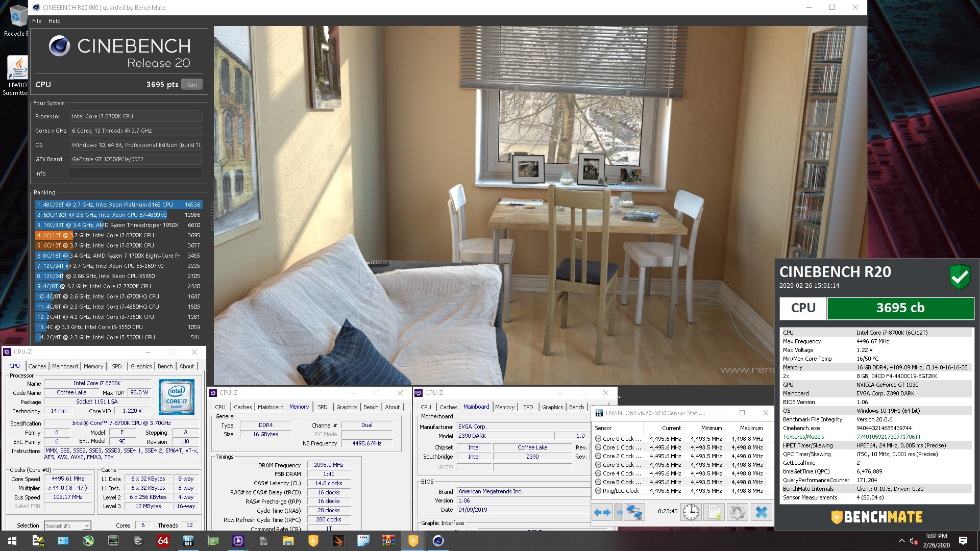This screenshot has width=980, height=551.
Task: Click the HWiNFO single right arrow icon
Action: tap(619, 512)
